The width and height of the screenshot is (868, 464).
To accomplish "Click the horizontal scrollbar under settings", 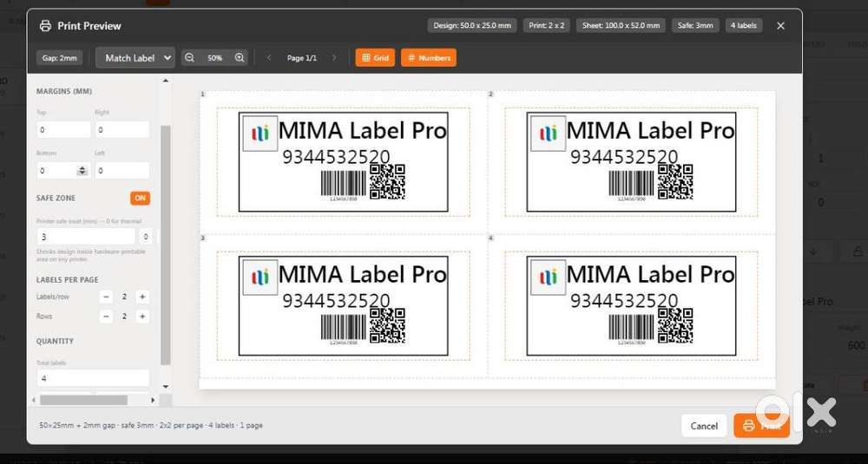I will pos(83,399).
